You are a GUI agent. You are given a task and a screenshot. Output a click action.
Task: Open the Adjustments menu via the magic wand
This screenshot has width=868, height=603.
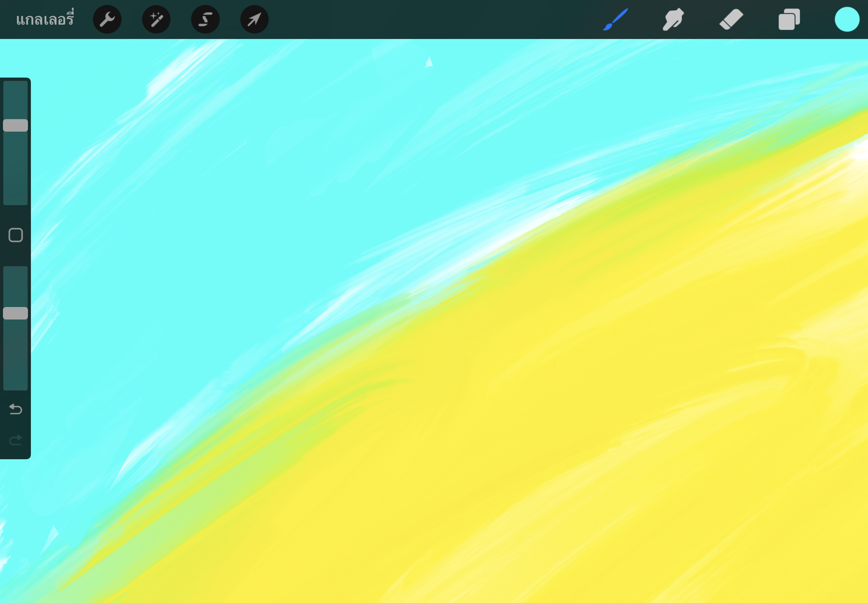tap(156, 19)
